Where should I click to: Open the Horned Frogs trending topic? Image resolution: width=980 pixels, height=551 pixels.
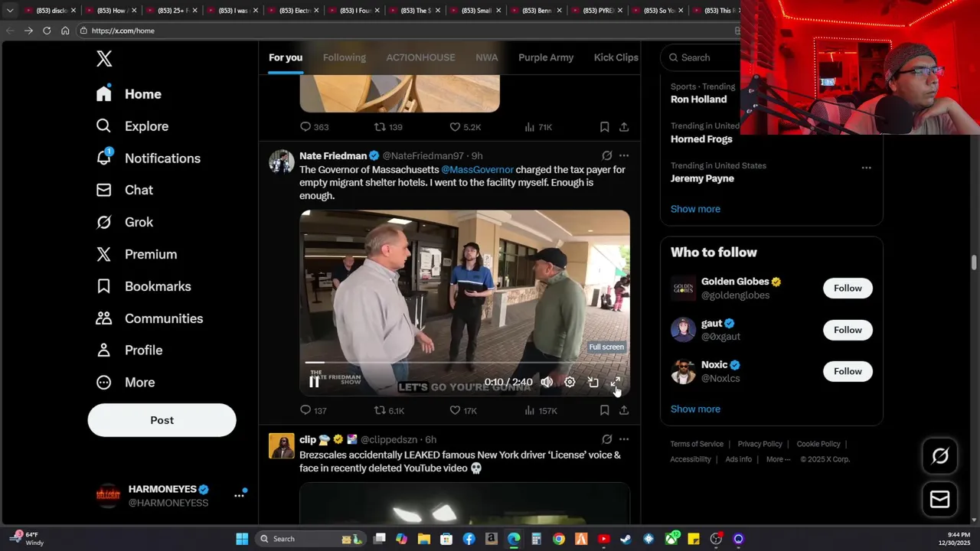(x=701, y=139)
